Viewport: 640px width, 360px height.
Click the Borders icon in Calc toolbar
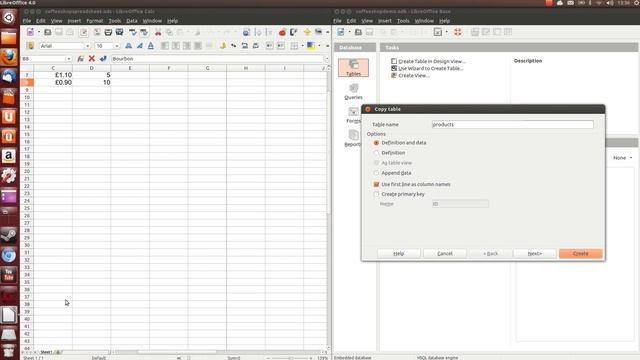[294, 46]
